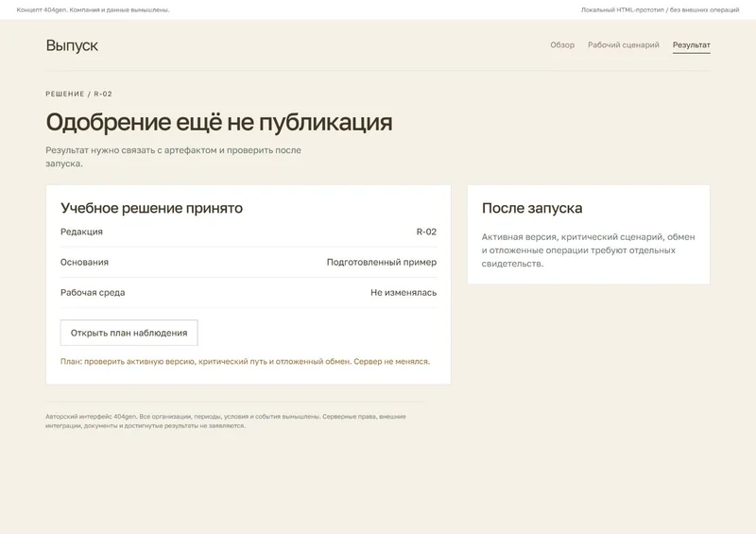Click the Рабочая среда row label

click(x=93, y=292)
